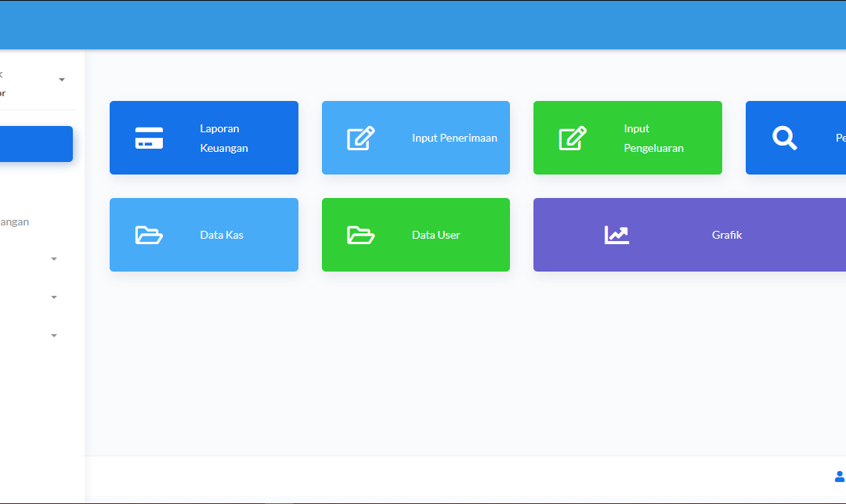Expand the profile dropdown arrow in the sidebar
846x504 pixels.
click(62, 80)
